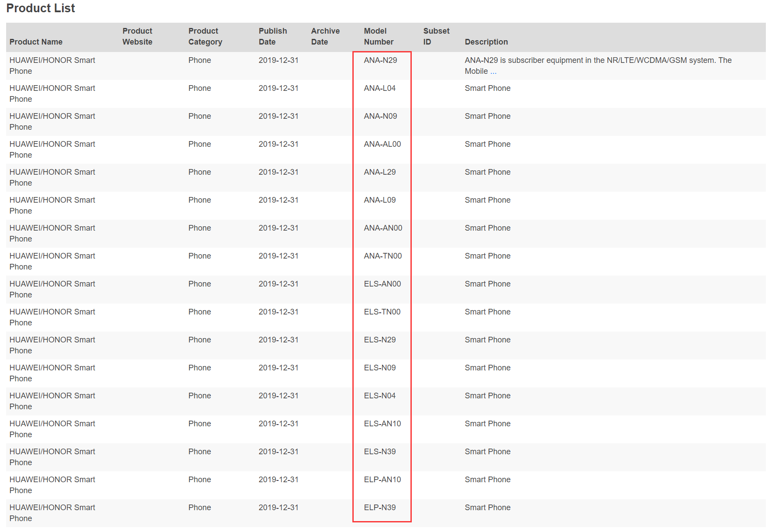
Task: Select the Subset ID column header
Action: coord(436,37)
